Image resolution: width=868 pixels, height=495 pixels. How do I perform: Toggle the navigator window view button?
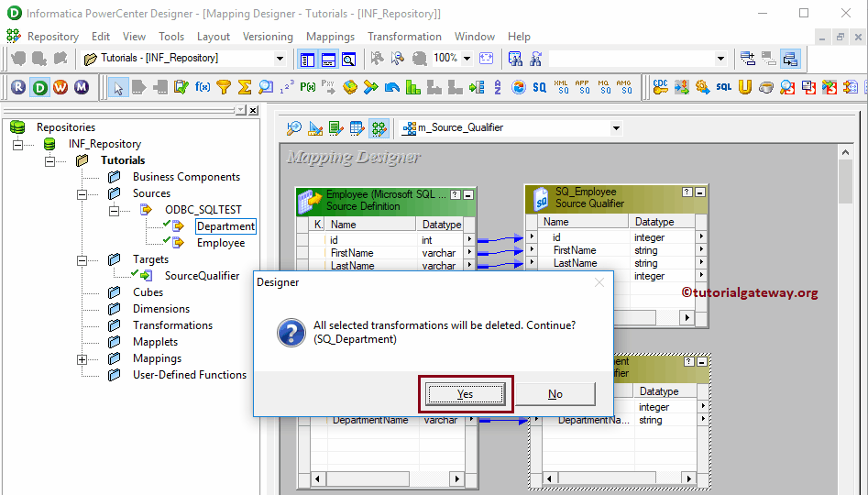[306, 59]
